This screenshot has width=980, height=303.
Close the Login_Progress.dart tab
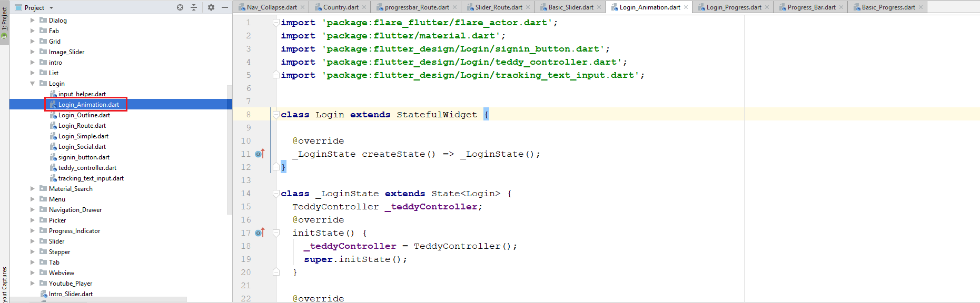click(767, 7)
